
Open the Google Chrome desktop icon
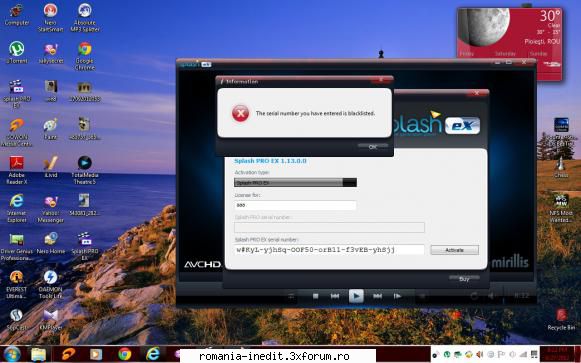pos(85,56)
